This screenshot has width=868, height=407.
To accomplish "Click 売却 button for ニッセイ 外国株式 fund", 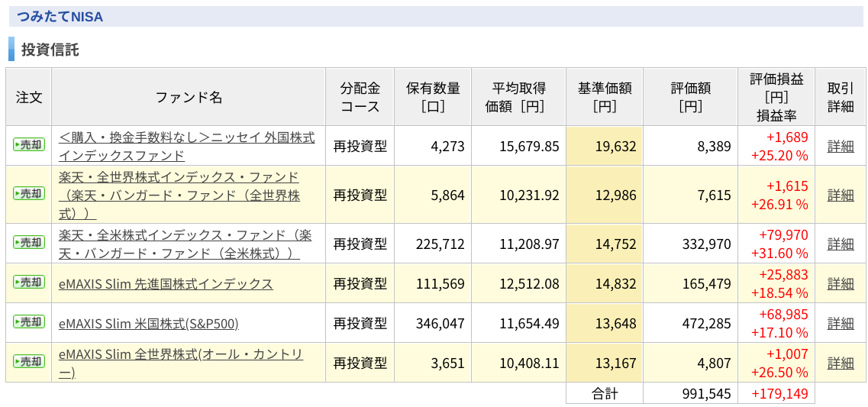I will click(x=29, y=145).
